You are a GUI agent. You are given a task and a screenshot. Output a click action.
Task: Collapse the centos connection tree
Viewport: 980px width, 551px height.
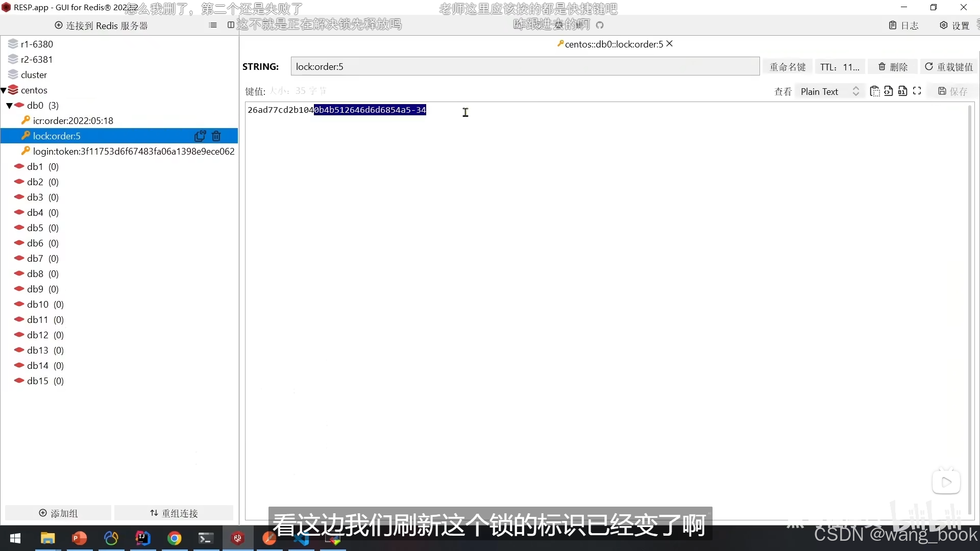(x=4, y=90)
